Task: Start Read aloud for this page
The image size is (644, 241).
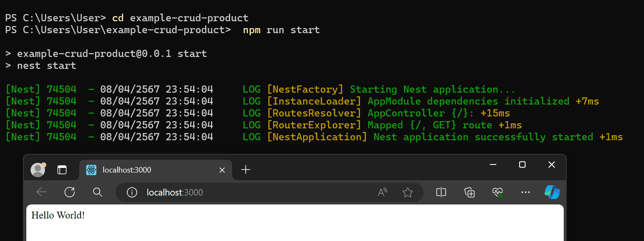Action: 382,193
